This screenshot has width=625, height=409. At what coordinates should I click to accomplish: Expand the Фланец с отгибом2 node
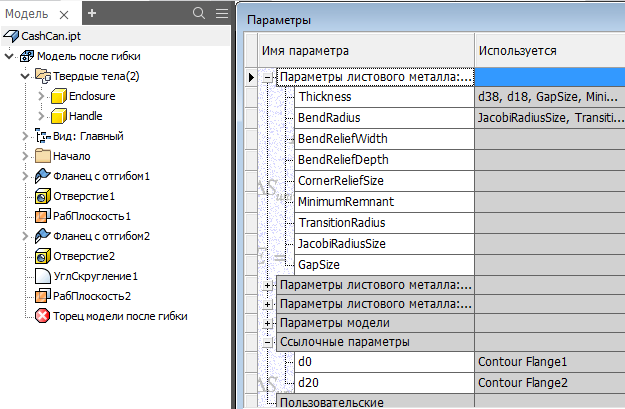[x=25, y=236]
